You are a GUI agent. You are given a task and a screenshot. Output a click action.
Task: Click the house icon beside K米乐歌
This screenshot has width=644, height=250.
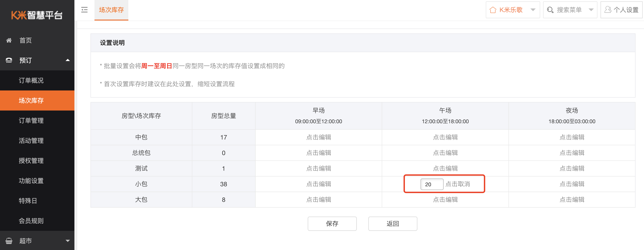(493, 10)
